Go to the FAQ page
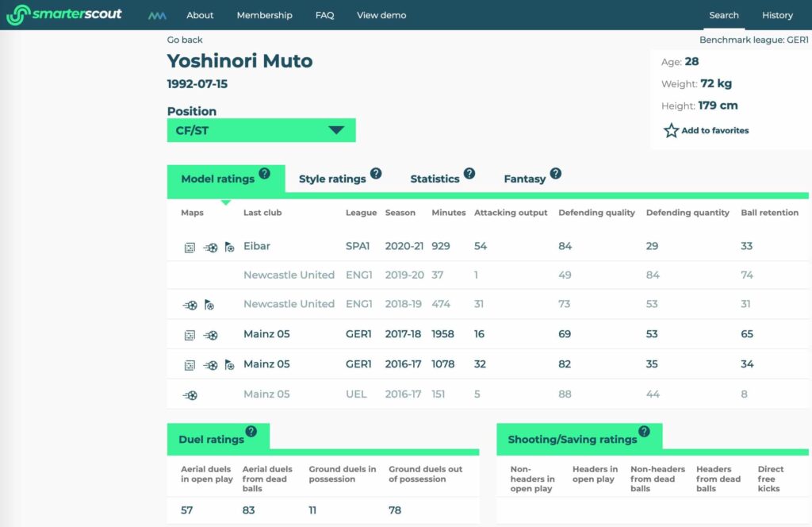 [324, 15]
